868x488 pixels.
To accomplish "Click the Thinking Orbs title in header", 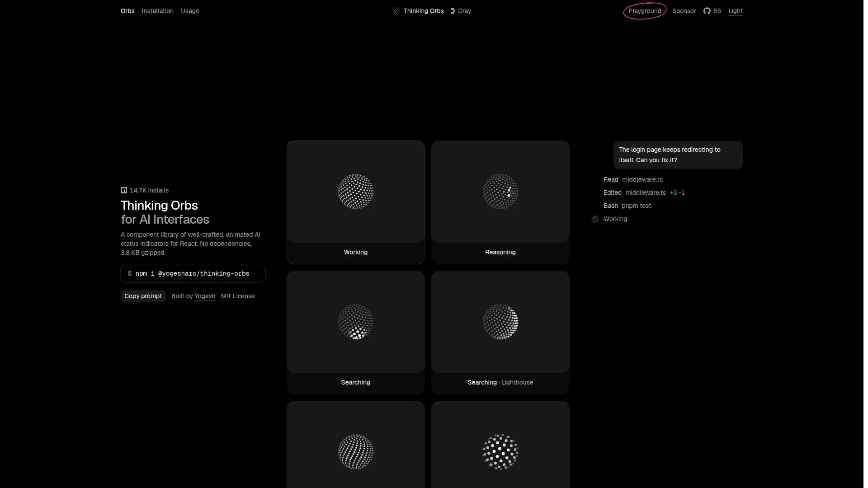I will (424, 11).
